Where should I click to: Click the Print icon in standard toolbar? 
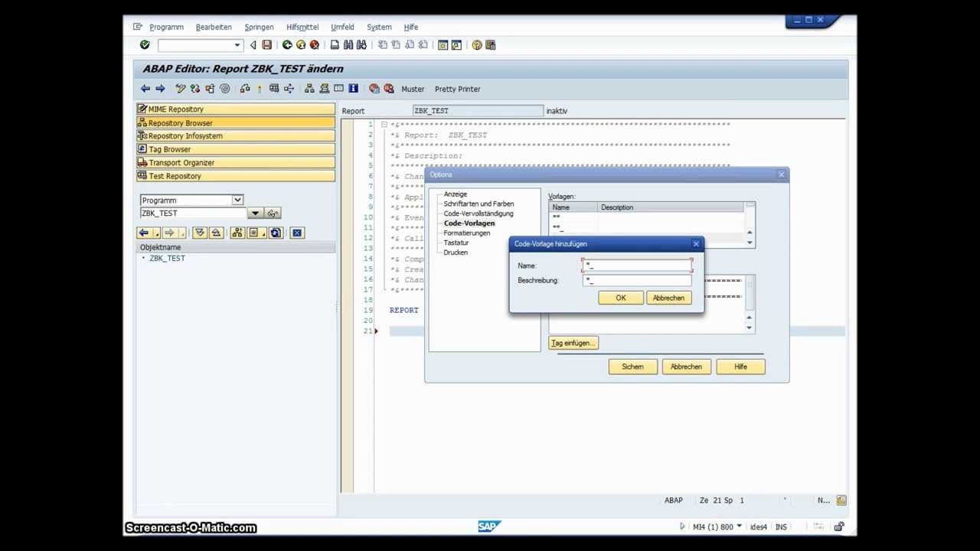coord(335,45)
